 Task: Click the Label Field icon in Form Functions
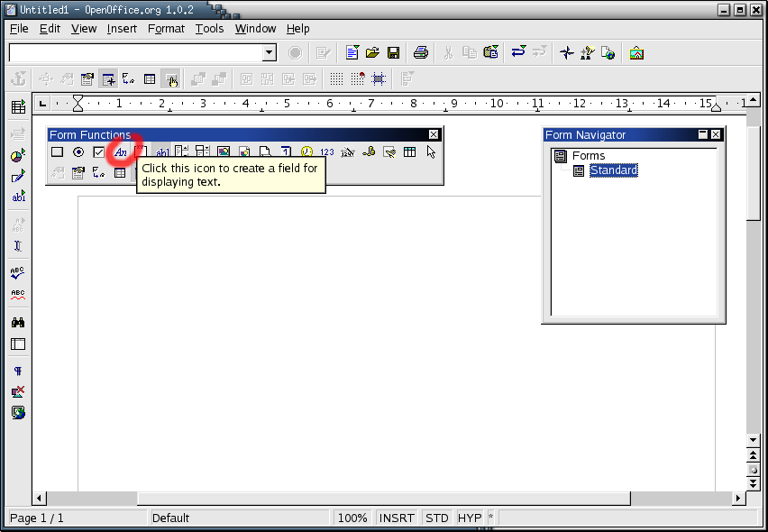121,152
